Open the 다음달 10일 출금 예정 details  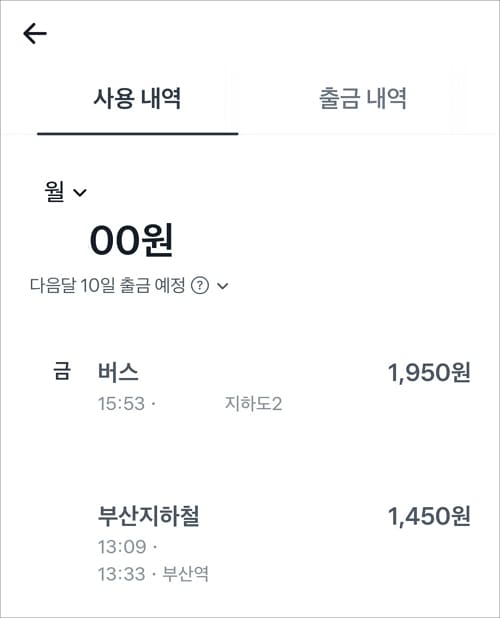tap(107, 285)
